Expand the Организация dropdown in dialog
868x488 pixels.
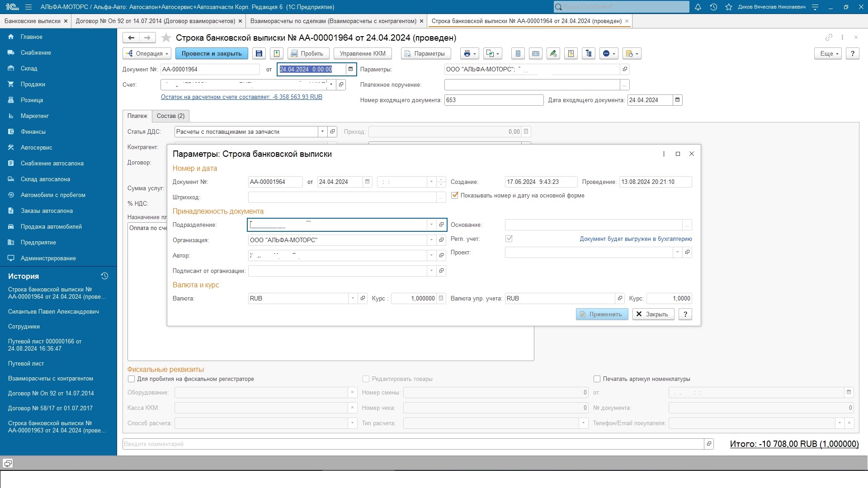click(x=431, y=240)
